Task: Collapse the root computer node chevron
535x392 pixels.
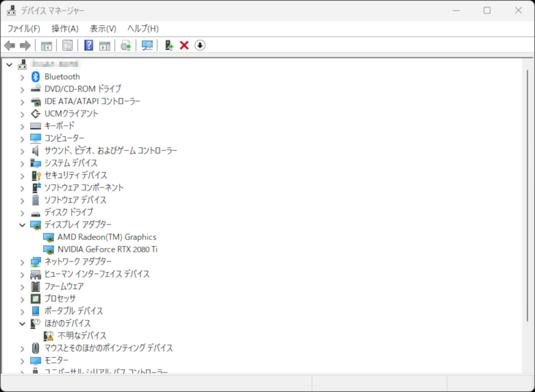Action: coord(9,65)
